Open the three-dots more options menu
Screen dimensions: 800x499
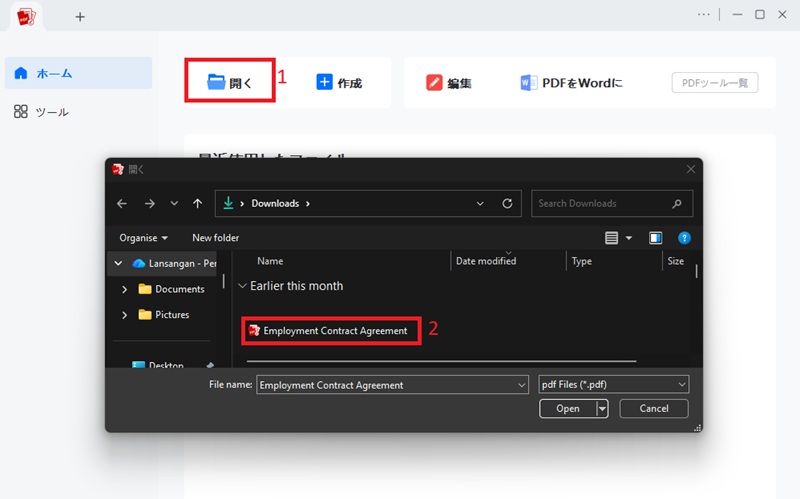[x=704, y=14]
